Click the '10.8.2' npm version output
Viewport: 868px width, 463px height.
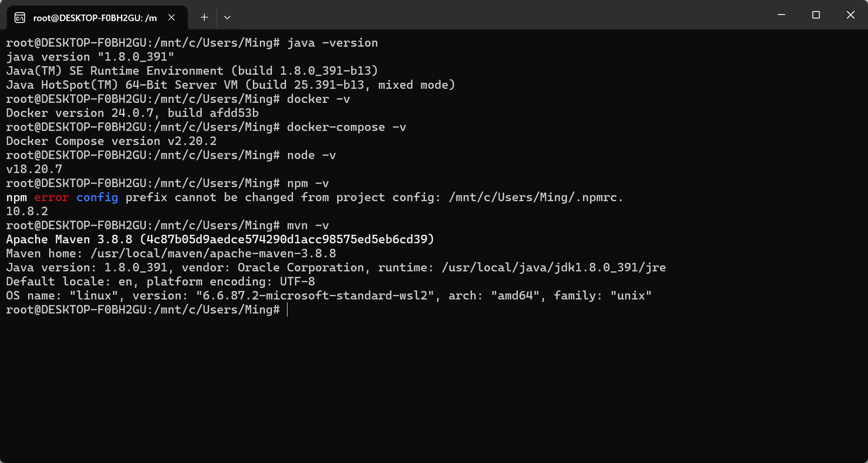27,212
